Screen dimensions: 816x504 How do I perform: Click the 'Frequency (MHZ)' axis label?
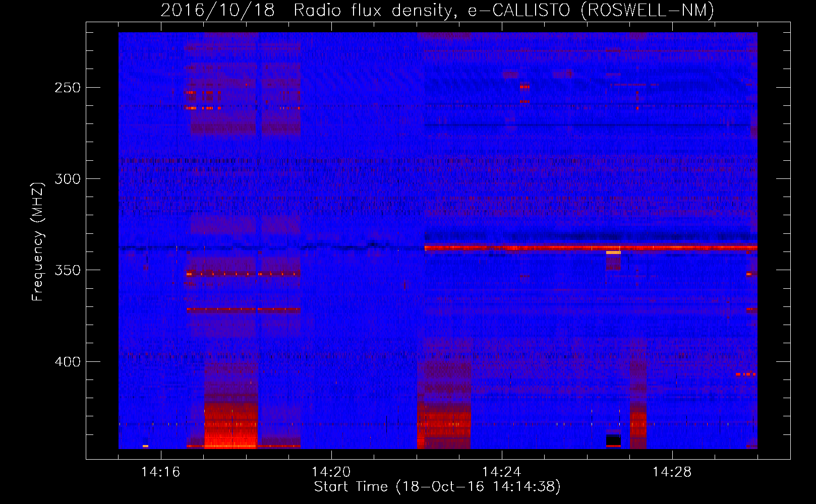38,242
